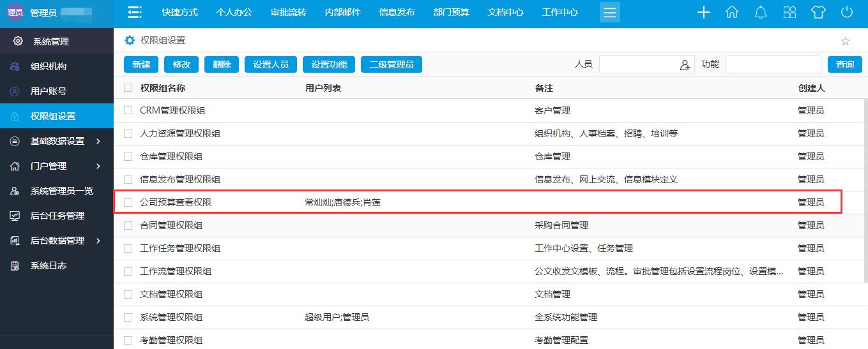Select the 公司预算查看权限 row checkbox
This screenshot has width=868, height=349.
coord(128,202)
